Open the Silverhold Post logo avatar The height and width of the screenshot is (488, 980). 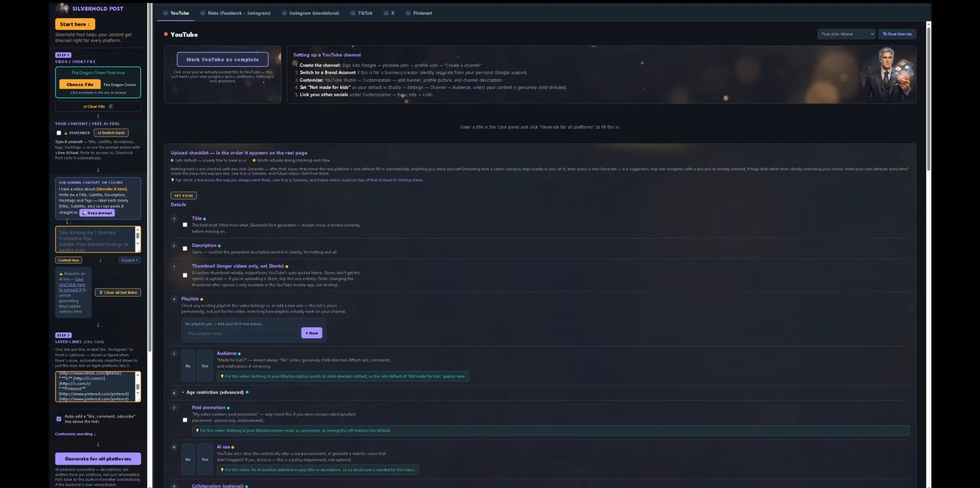coord(62,8)
